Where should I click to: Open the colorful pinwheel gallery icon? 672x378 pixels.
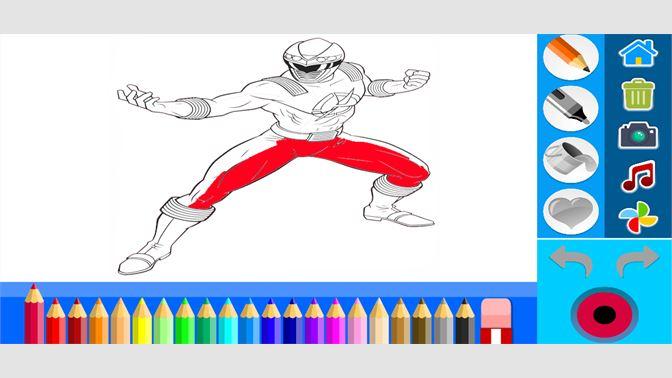pos(638,217)
